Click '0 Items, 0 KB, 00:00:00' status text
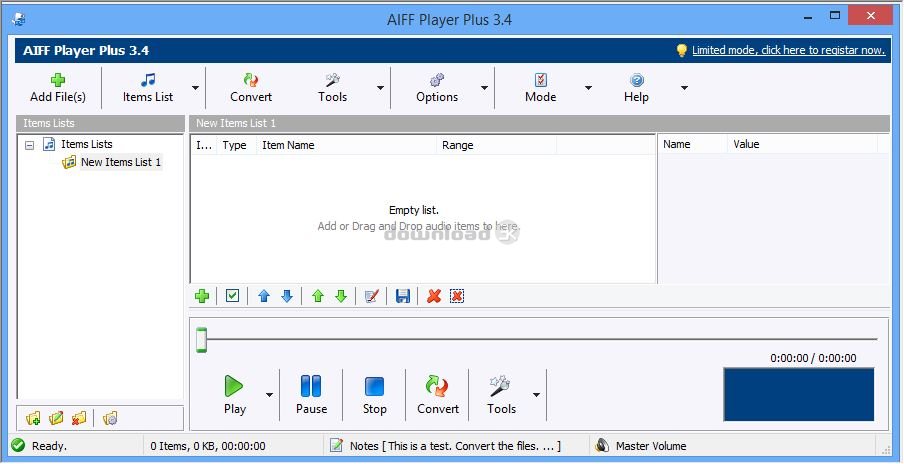 pos(208,446)
